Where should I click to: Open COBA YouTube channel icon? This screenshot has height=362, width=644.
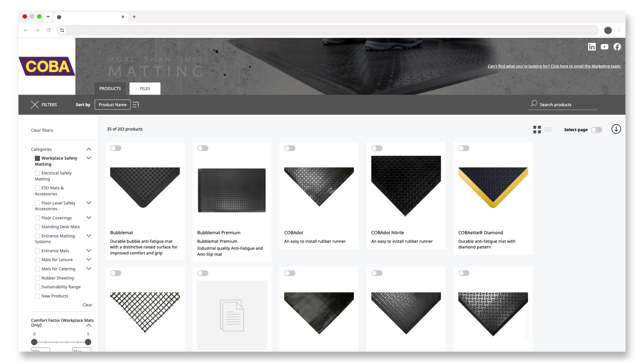tap(604, 47)
